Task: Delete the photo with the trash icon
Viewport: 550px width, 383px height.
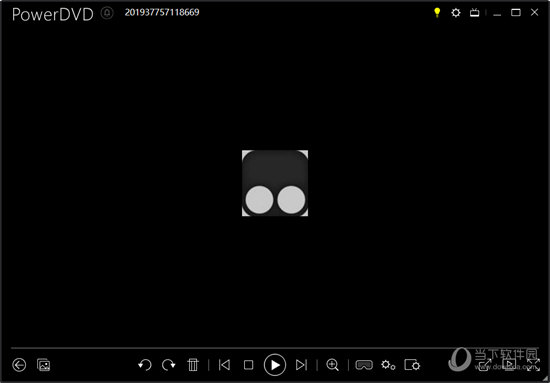Action: tap(193, 365)
